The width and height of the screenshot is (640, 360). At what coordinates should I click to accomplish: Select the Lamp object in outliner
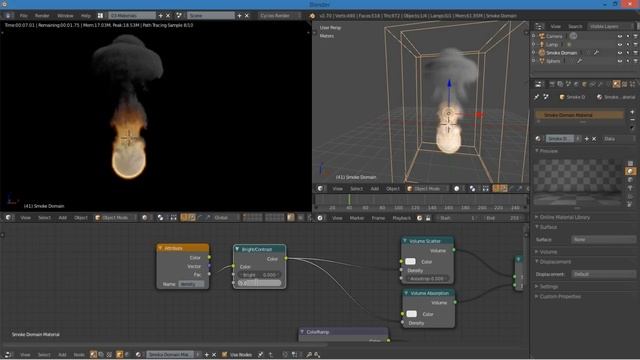tap(552, 44)
